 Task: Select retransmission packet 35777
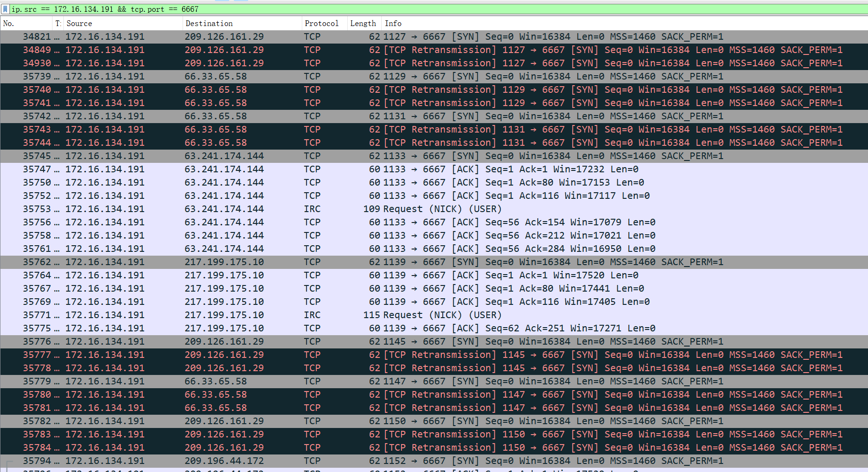pos(434,355)
